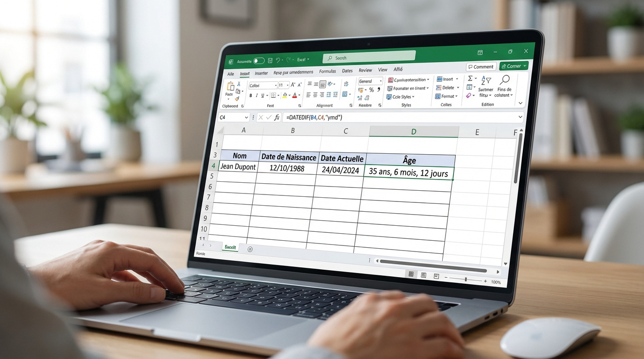Image resolution: width=644 pixels, height=359 pixels.
Task: Open the fill color highlight icon
Action: [285, 95]
